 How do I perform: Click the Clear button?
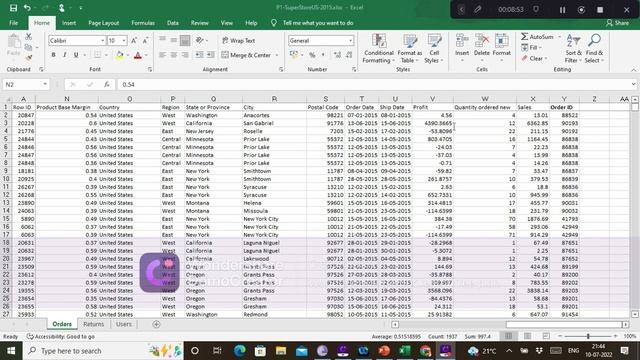[x=533, y=58]
